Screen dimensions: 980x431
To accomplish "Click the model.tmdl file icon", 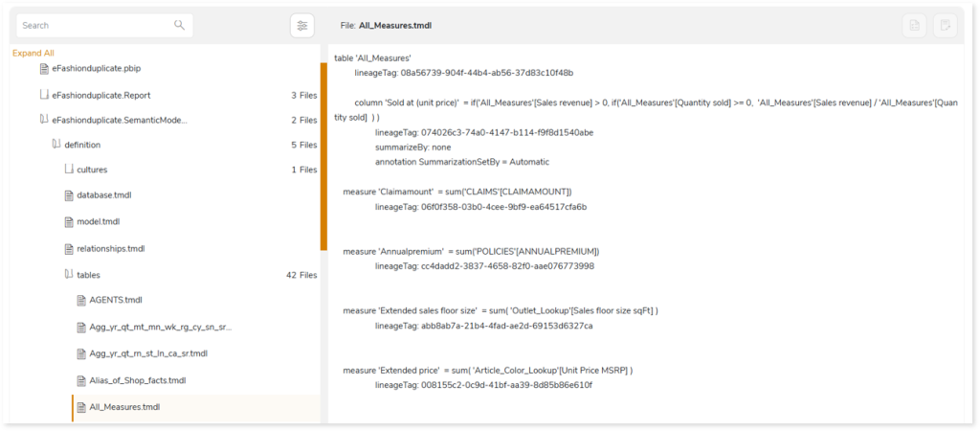I will [68, 222].
